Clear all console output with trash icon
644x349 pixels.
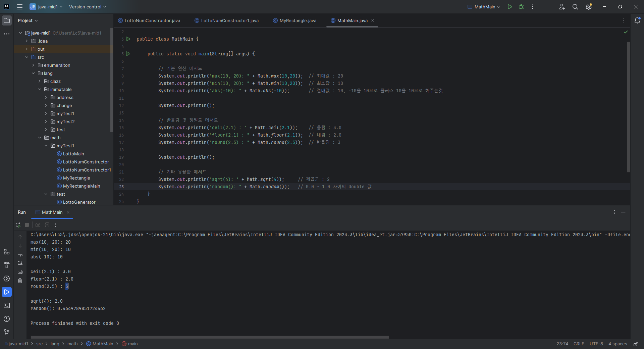coord(20,281)
